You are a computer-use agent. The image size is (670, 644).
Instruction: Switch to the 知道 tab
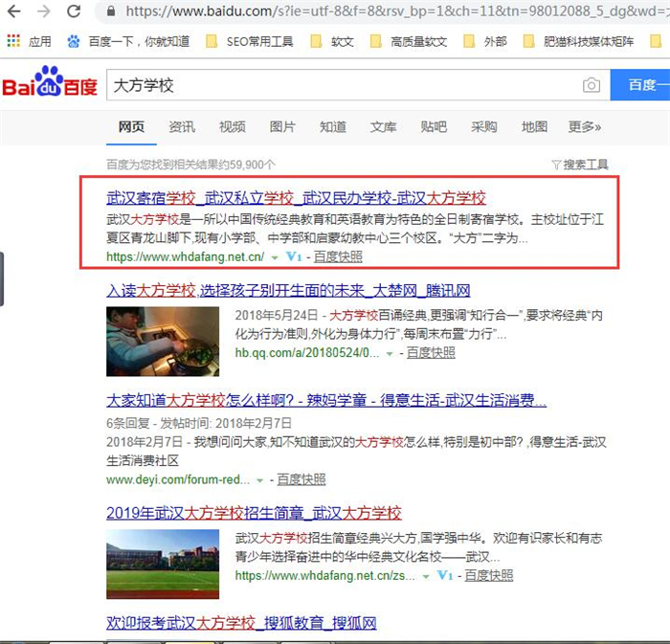[333, 127]
